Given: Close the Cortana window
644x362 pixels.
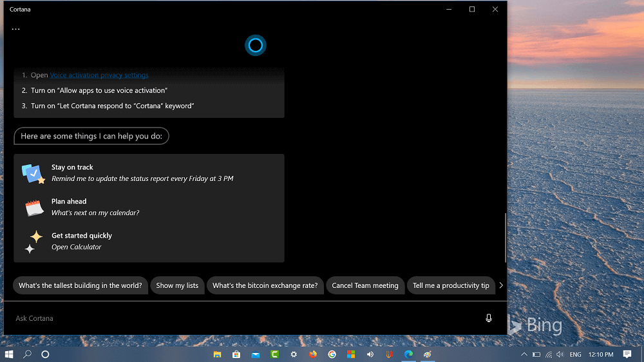Looking at the screenshot, I should point(495,9).
